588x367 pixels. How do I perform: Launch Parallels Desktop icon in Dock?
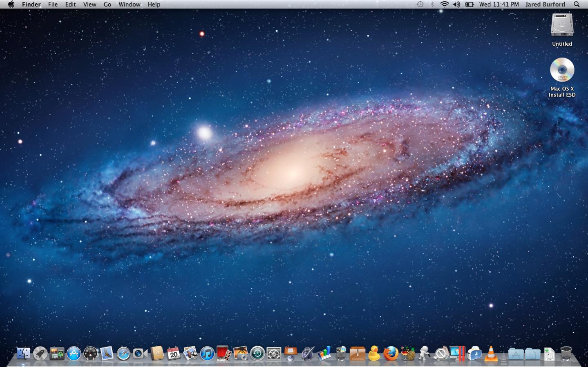[458, 353]
